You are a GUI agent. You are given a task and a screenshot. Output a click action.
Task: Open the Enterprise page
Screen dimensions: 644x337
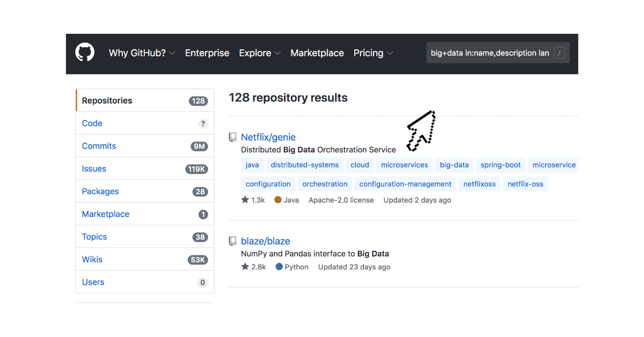pyautogui.click(x=207, y=53)
